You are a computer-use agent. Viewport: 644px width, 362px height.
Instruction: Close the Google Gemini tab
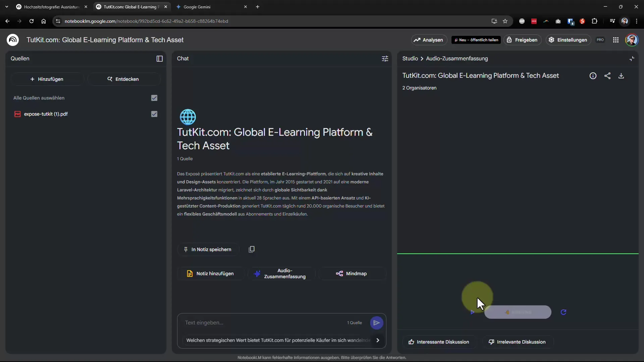246,7
